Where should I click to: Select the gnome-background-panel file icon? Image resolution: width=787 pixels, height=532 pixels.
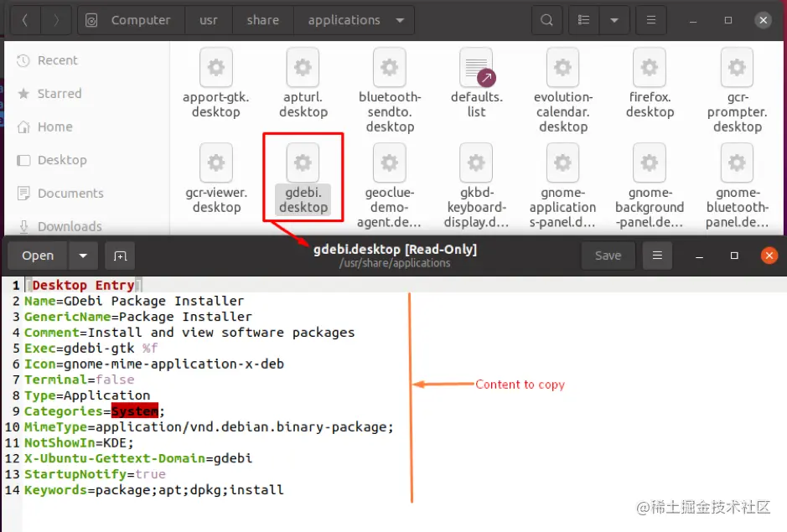click(650, 163)
